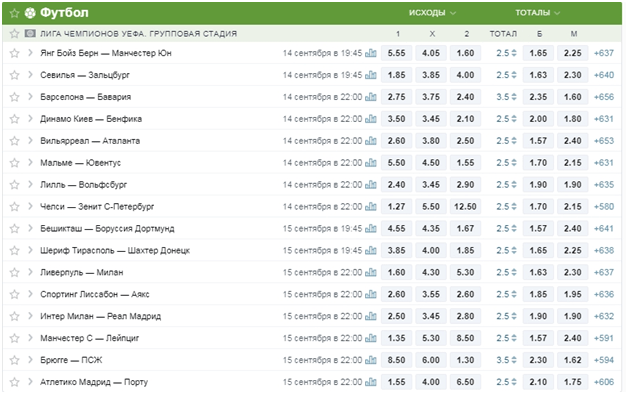628x394 pixels.
Task: Open statistics chart icon for Барселона — Бавария
Action: pyautogui.click(x=371, y=97)
